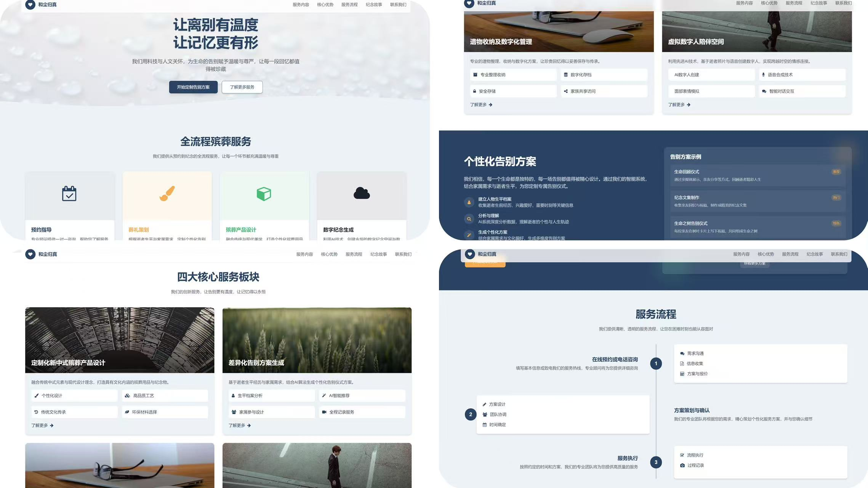Open 服务内容 in the hero page navigation
Viewport: 868px width, 488px height.
301,5
